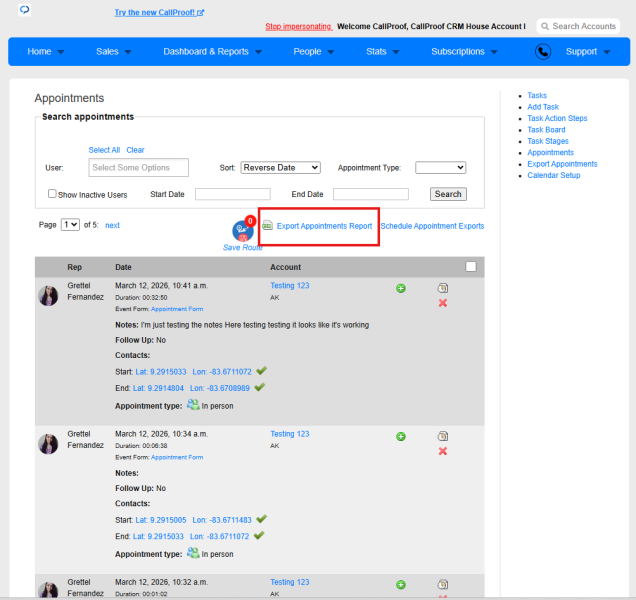Delete the 10:41 a.m. appointment with red X
Image resolution: width=636 pixels, height=600 pixels.
pos(443,303)
